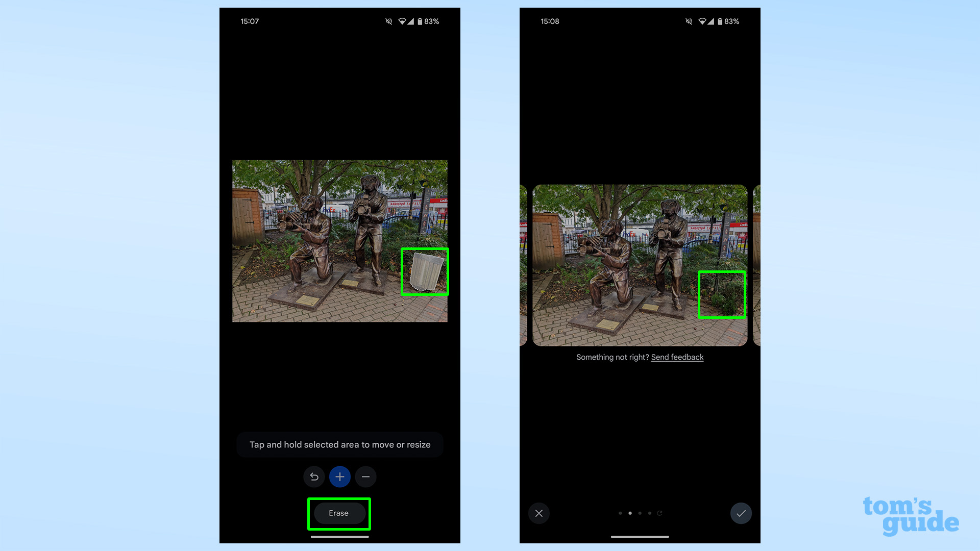Tap signal strength icon in status bar

415,21
